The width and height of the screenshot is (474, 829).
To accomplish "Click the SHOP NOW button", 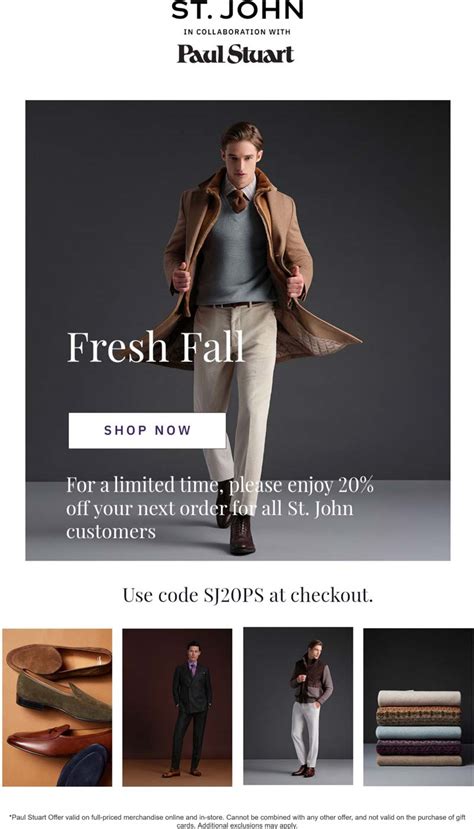I will pos(147,430).
